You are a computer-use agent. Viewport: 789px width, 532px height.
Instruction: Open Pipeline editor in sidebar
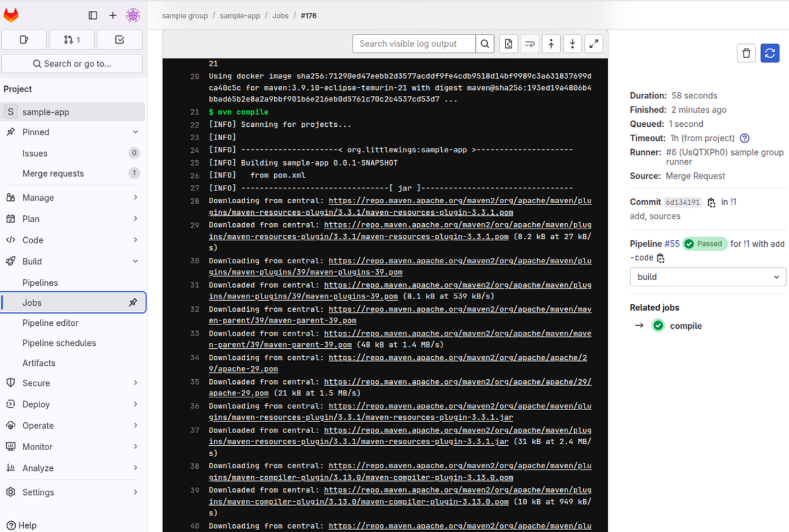click(x=50, y=323)
